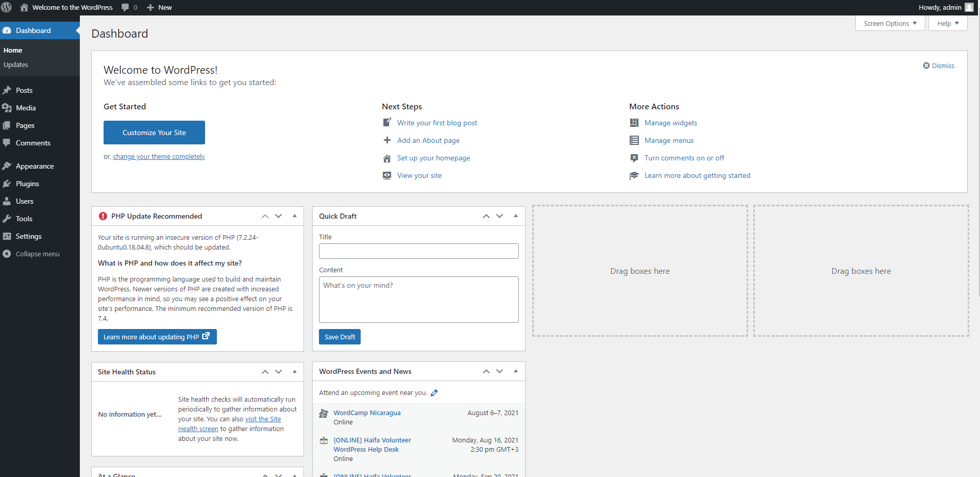980x477 pixels.
Task: Click the plus New icon in admin bar
Action: (150, 7)
